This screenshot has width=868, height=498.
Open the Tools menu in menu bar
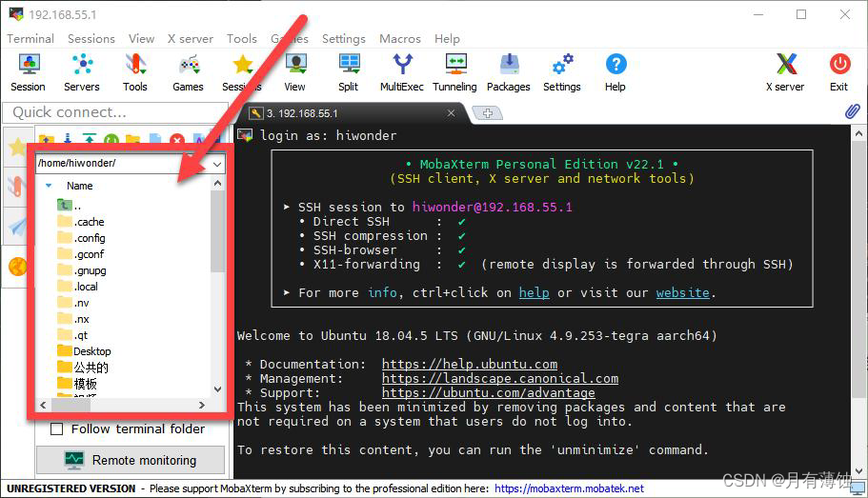pyautogui.click(x=242, y=39)
